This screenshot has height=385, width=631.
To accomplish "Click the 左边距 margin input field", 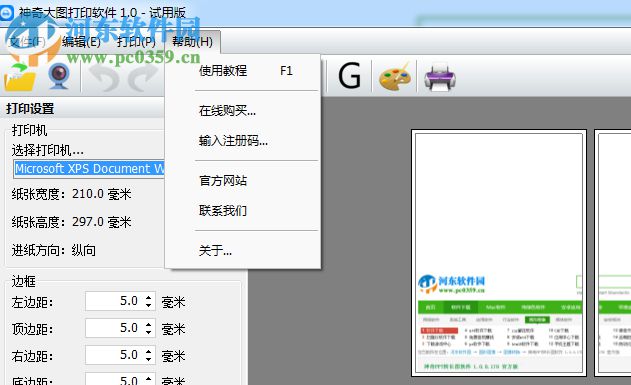I will 120,301.
